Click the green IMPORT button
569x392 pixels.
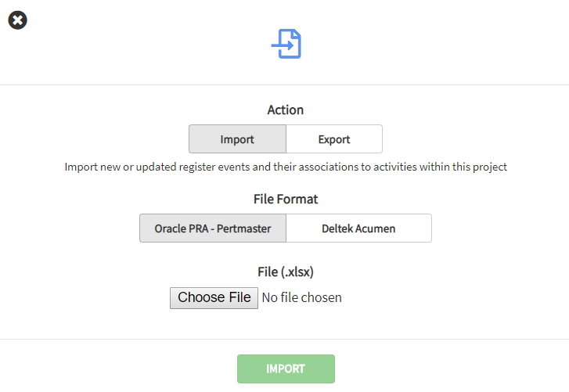(x=286, y=369)
